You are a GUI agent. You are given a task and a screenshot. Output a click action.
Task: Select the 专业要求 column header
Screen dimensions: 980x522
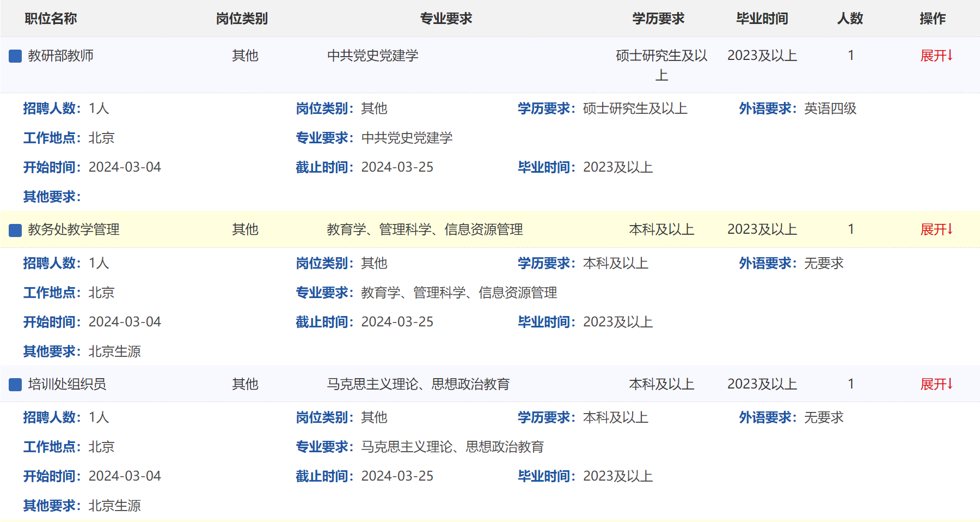click(446, 19)
